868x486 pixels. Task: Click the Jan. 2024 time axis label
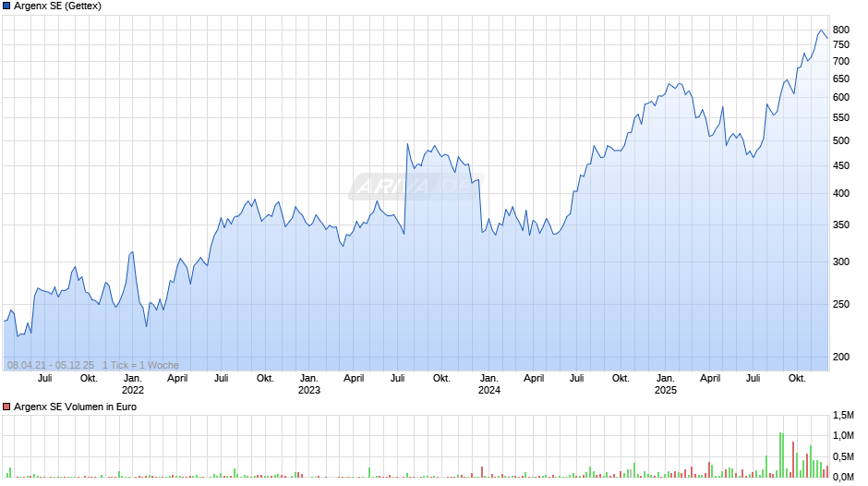[488, 384]
